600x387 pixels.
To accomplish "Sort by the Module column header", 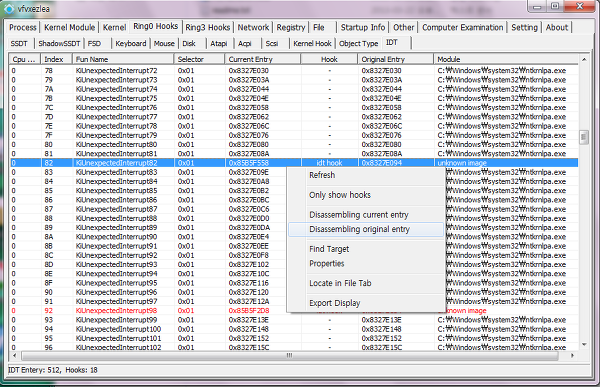I will pos(506,59).
